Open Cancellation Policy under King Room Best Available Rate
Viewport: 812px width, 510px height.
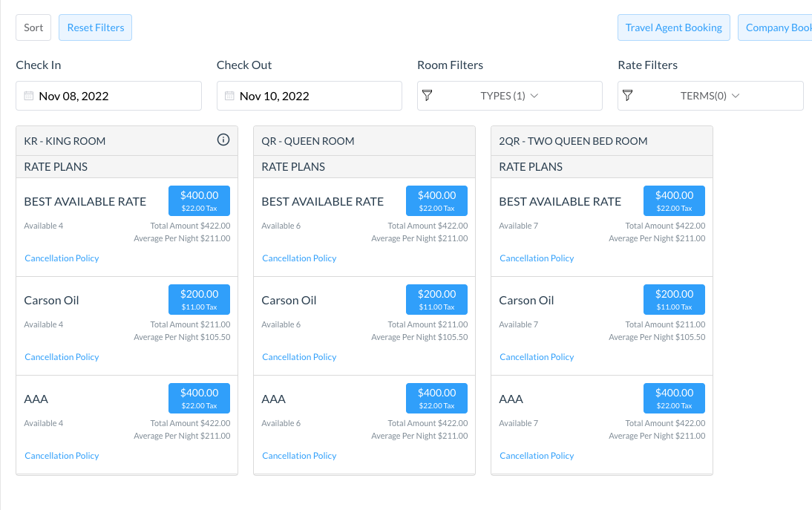coord(62,258)
